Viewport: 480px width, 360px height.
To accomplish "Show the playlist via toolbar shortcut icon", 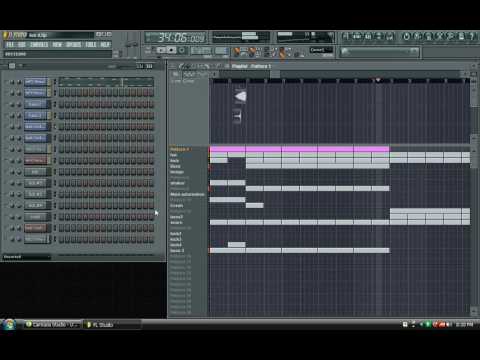I will coord(346,36).
